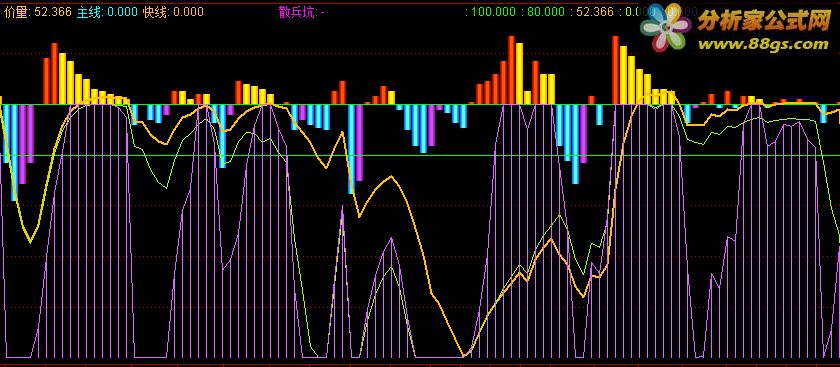
Task: Click the tallest orange-red bar near left edge
Action: (54, 73)
